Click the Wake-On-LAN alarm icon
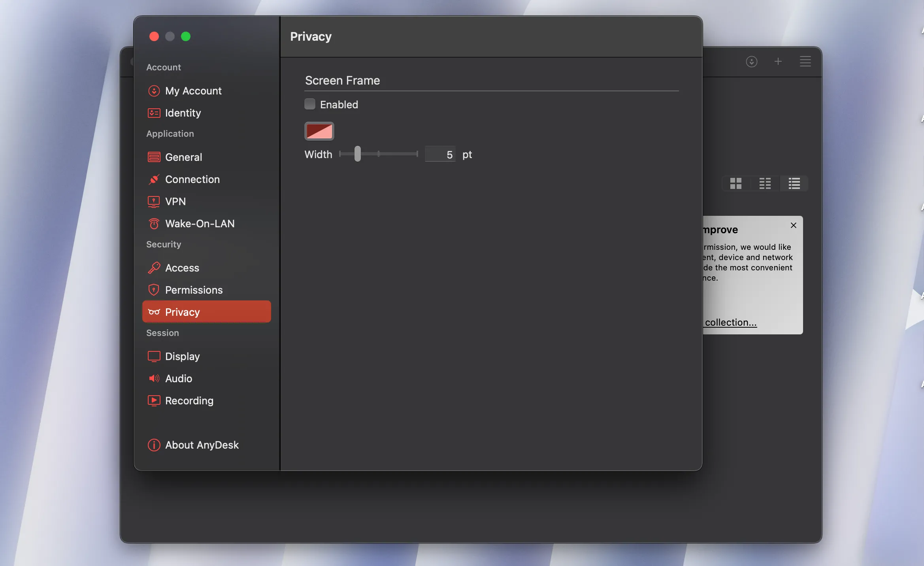This screenshot has width=924, height=566. pyautogui.click(x=154, y=224)
